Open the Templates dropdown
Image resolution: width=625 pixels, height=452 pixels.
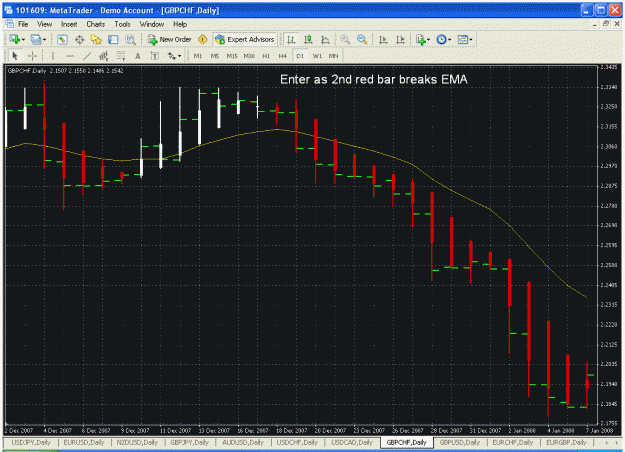click(464, 39)
